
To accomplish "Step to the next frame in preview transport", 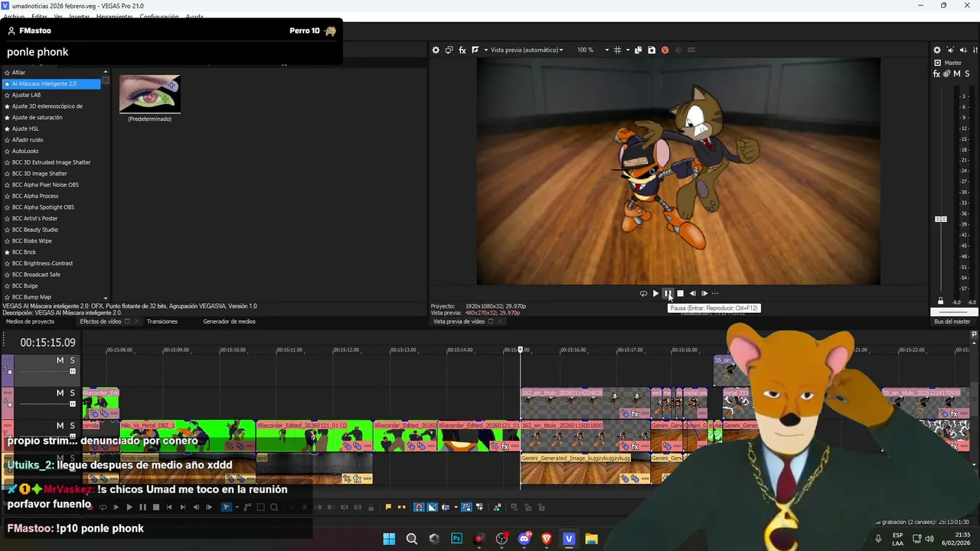I will point(704,294).
